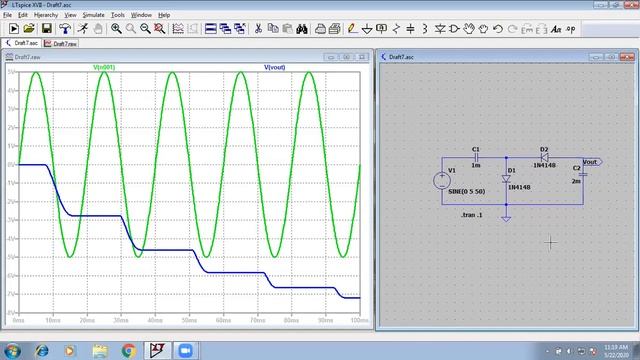Click the Cascade windows icon

pos(225,29)
